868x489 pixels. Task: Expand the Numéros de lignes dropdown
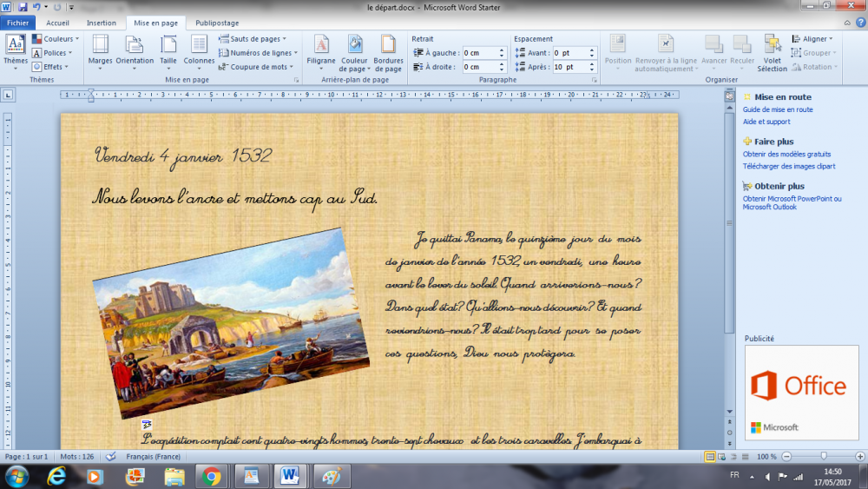(x=260, y=53)
